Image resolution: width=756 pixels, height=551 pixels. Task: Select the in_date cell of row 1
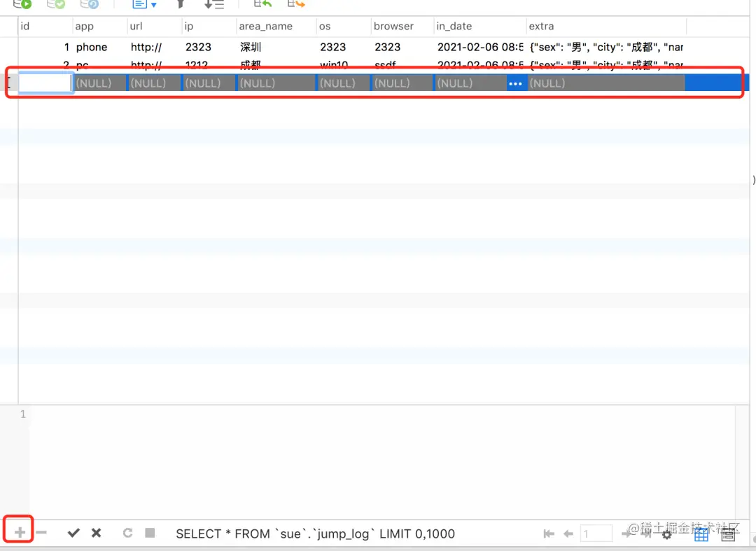tap(479, 47)
